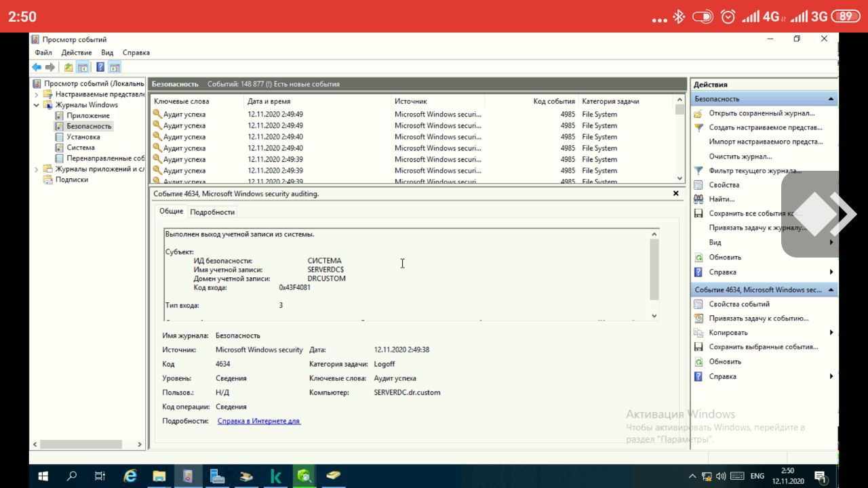The width and height of the screenshot is (868, 488).
Task: Open Task View on the taskbar
Action: tap(100, 476)
